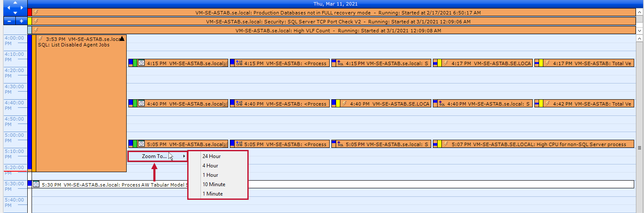Click lightning icon on SQL Server TCP Port Check event

(x=36, y=21)
